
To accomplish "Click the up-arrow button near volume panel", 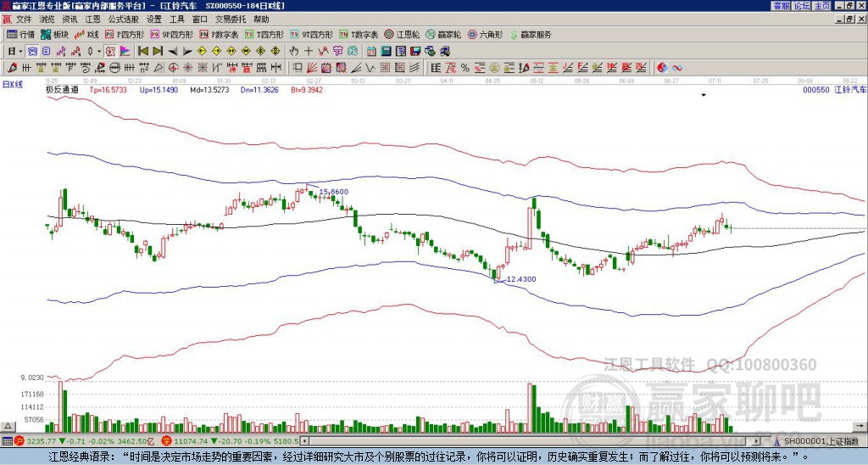I will [7, 426].
